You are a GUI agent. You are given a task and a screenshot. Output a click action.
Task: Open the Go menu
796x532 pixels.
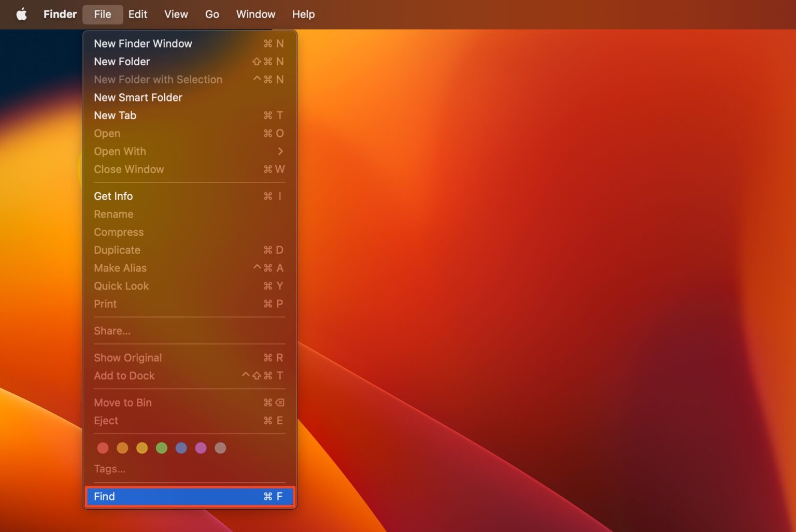point(212,14)
